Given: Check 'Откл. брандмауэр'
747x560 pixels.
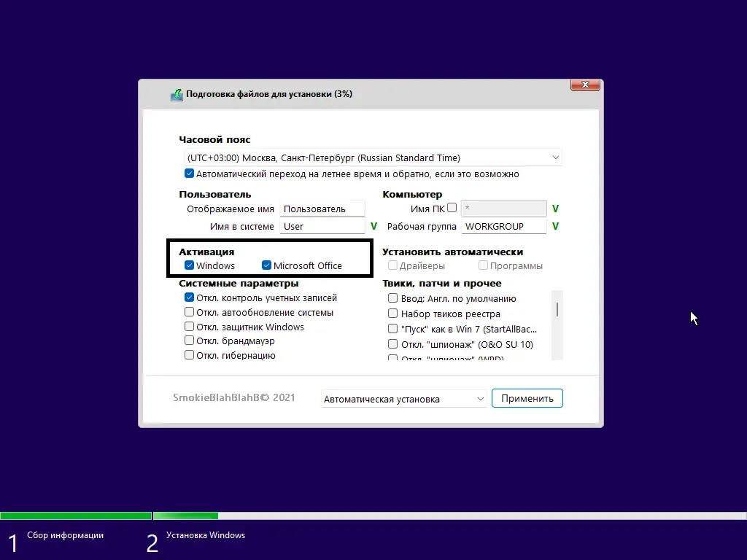Looking at the screenshot, I should 190,341.
